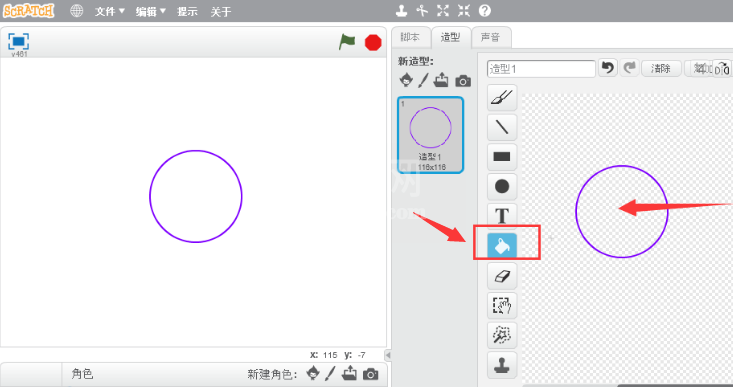Click the Shrink sprite icon in the top bar
This screenshot has height=387, width=733.
point(464,11)
